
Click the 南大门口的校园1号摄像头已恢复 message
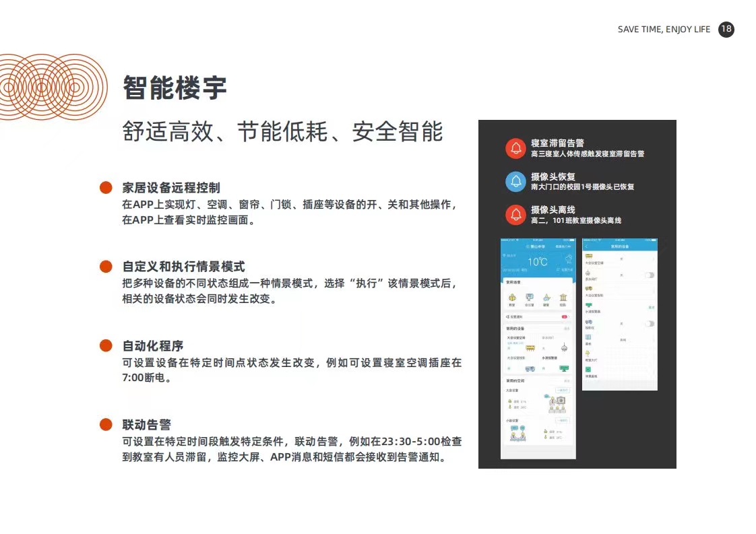click(582, 187)
